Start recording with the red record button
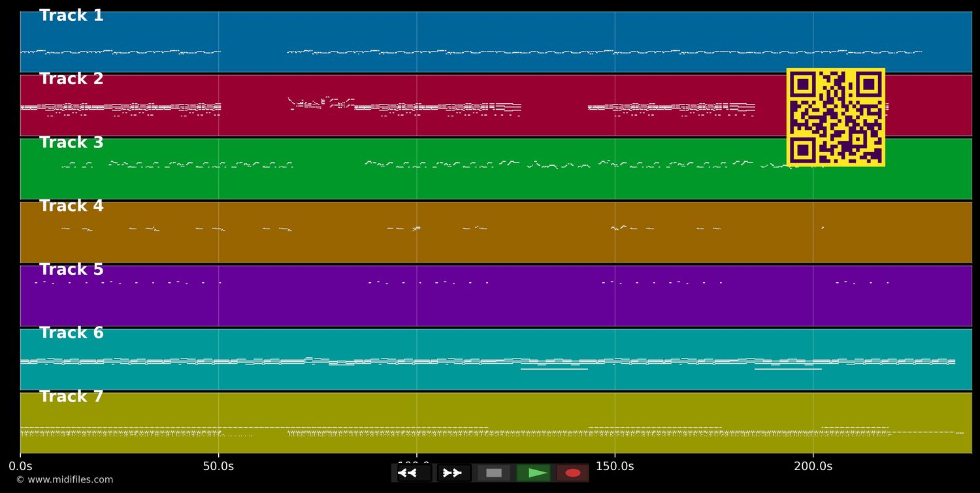The image size is (980, 493). (x=573, y=473)
